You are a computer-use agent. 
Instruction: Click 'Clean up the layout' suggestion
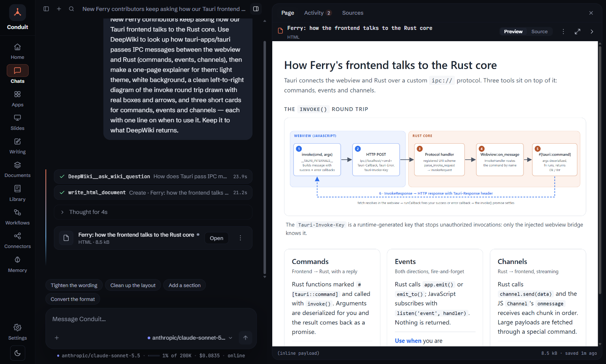(x=133, y=285)
